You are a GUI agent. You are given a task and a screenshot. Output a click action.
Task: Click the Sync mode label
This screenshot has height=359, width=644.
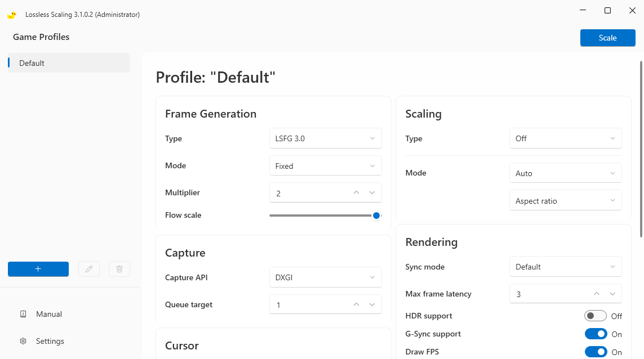tap(425, 267)
